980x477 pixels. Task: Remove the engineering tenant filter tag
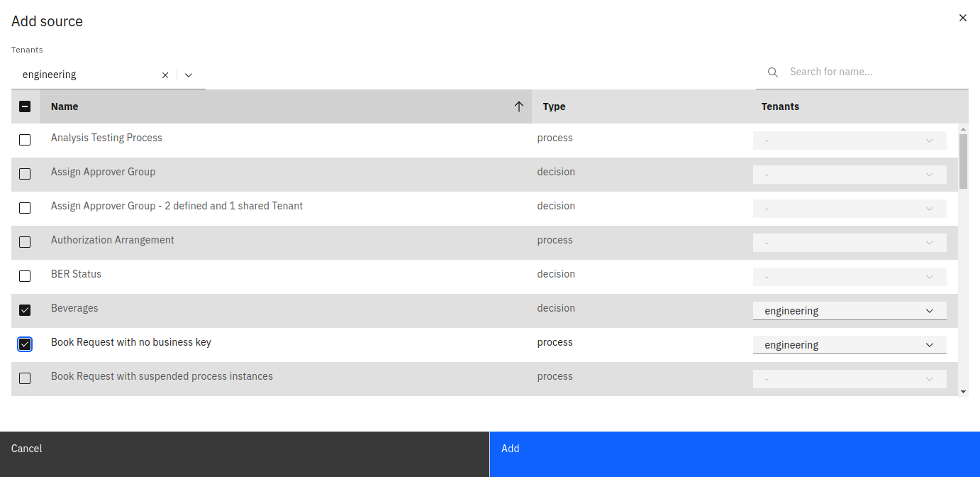tap(165, 75)
